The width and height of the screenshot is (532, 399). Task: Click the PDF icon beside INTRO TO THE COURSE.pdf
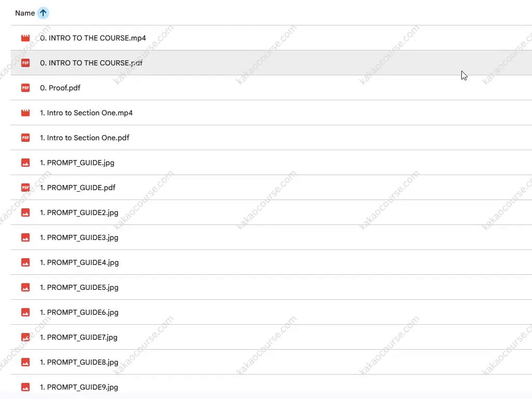[x=25, y=63]
